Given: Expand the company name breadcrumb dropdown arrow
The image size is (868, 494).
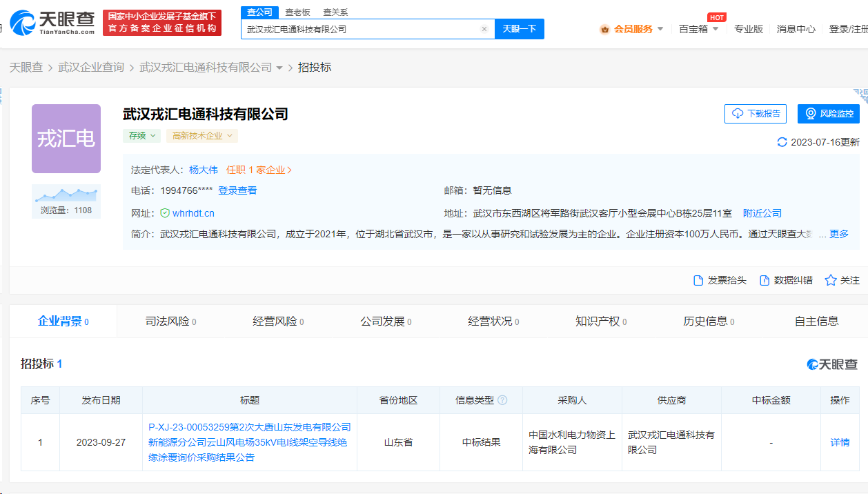Looking at the screenshot, I should [279, 68].
